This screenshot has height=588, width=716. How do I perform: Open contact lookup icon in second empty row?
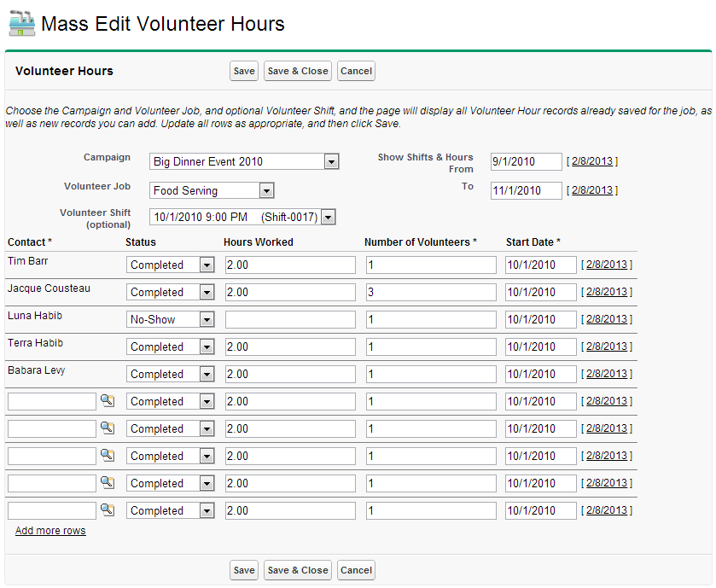(108, 428)
